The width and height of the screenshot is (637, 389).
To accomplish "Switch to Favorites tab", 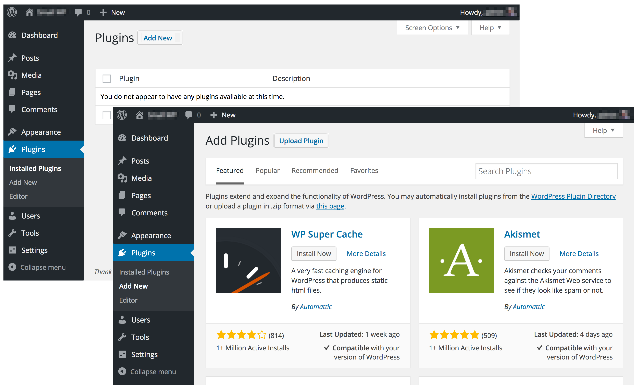I will coord(364,171).
